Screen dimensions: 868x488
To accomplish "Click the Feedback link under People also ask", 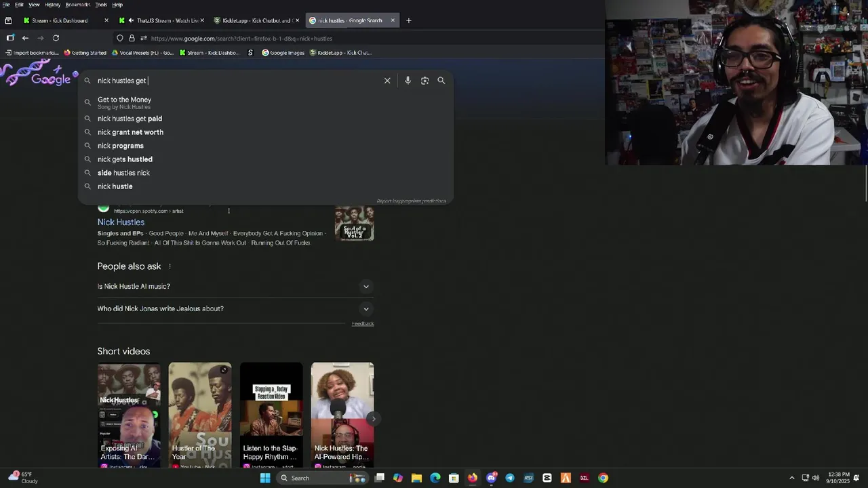I will point(363,324).
